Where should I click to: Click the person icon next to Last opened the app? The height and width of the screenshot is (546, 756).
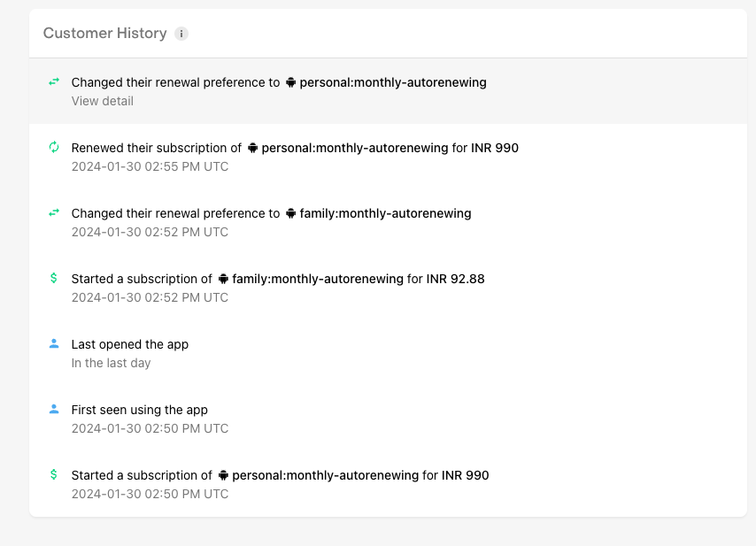pos(54,343)
